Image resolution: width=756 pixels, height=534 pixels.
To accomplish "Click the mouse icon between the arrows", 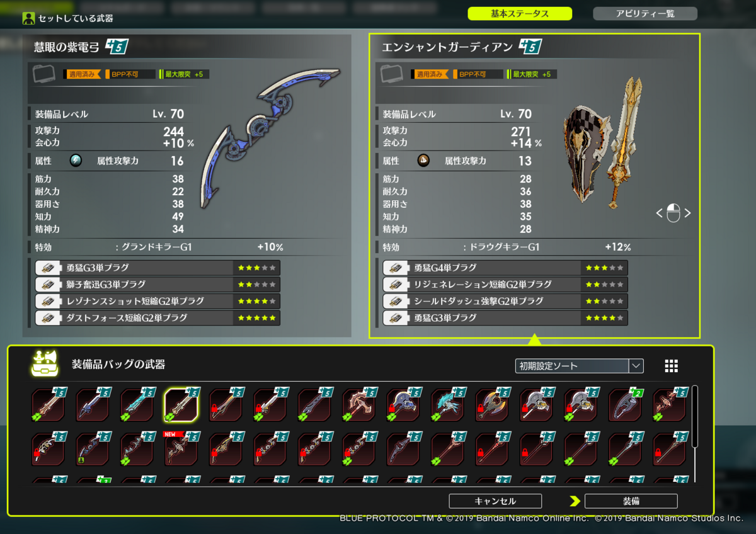I will (673, 213).
